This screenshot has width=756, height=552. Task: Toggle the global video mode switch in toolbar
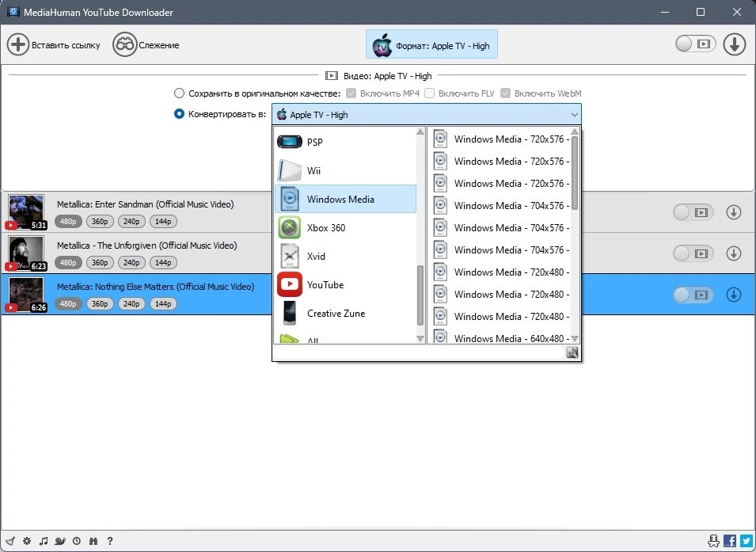point(695,44)
